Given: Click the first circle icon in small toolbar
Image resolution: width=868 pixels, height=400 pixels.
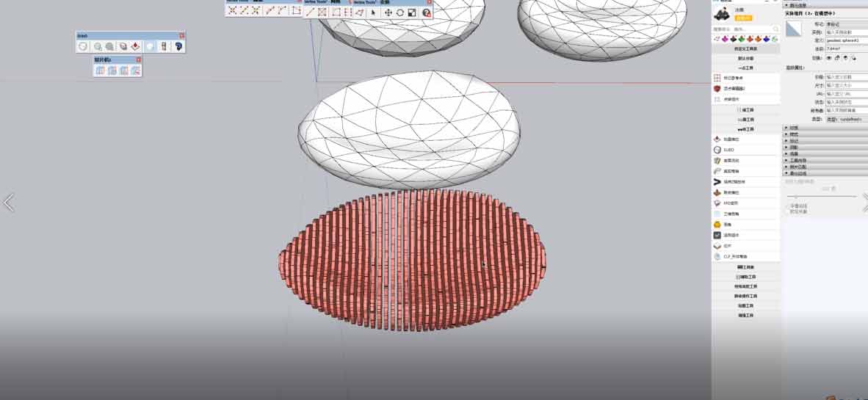Looking at the screenshot, I should click(x=84, y=46).
